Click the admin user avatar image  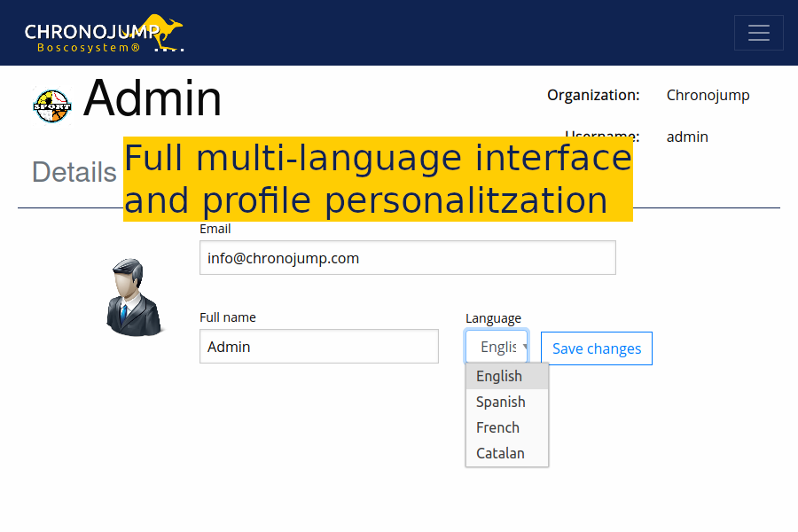[x=135, y=297]
